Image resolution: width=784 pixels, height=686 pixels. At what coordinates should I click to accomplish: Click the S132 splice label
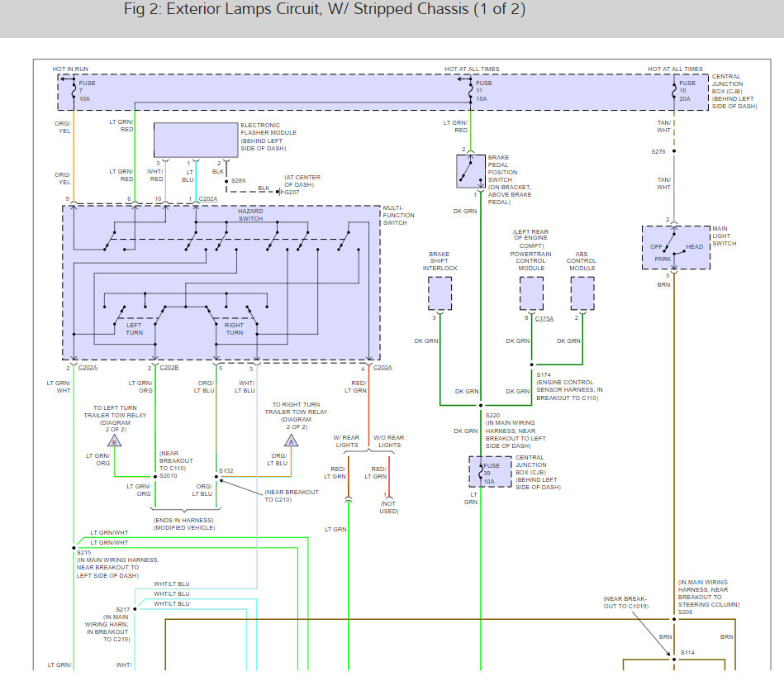[226, 471]
